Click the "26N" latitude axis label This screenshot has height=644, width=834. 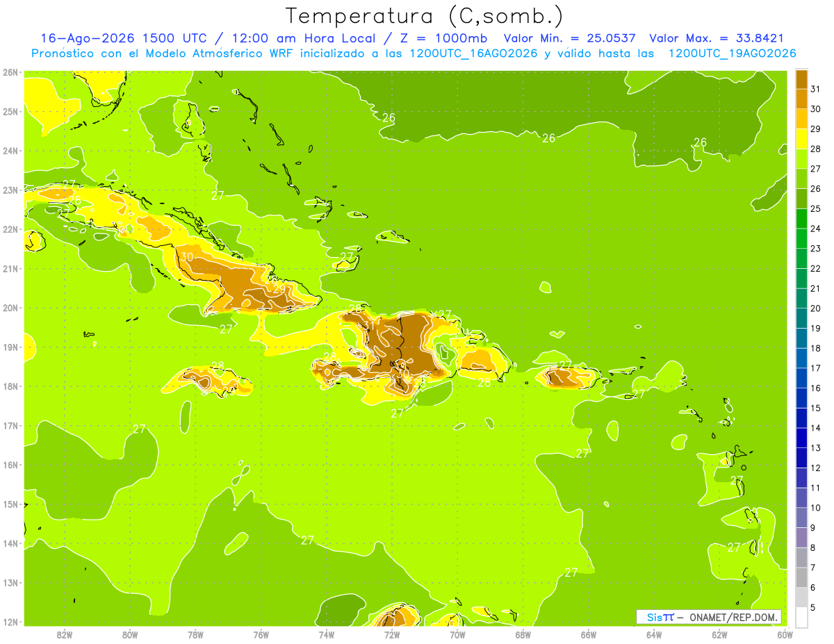click(10, 72)
